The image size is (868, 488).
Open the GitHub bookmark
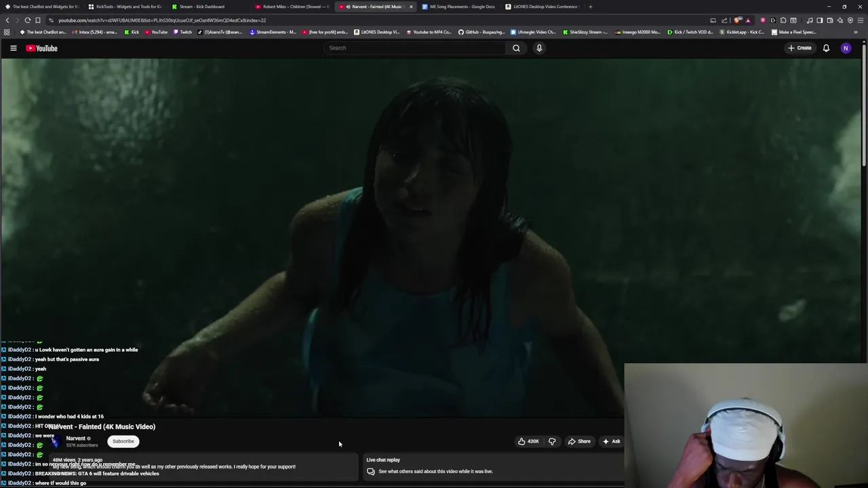click(x=481, y=32)
